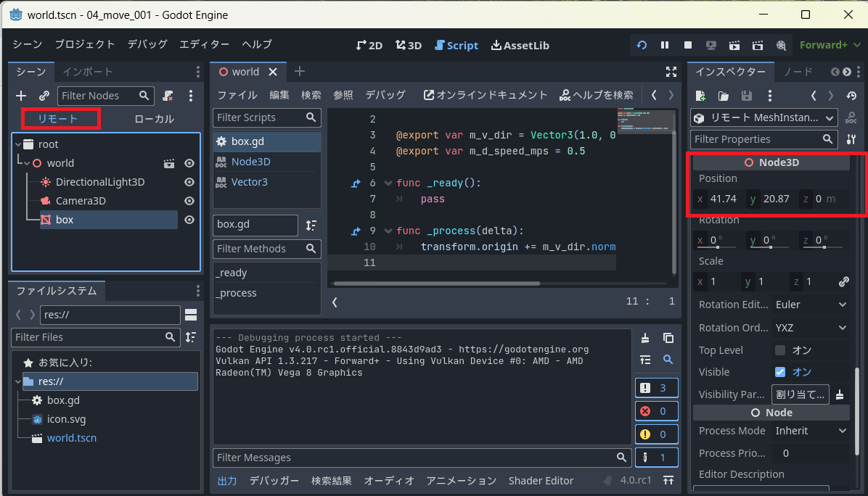Collapse the res:// folder in filesystem

18,381
